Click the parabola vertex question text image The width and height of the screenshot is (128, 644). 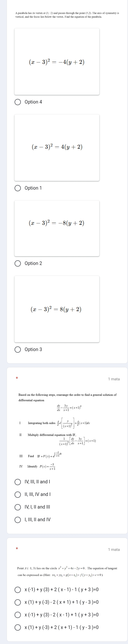pyautogui.click(x=67, y=15)
